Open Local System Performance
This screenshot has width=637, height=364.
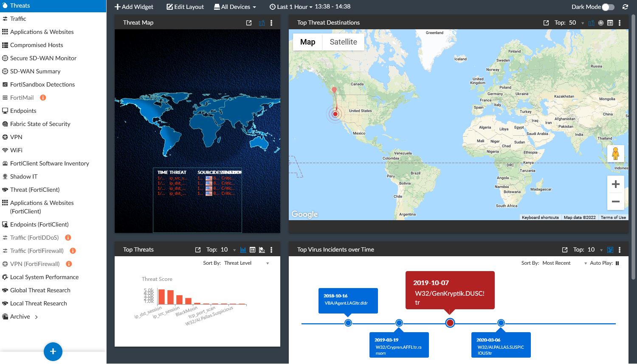tap(53, 277)
